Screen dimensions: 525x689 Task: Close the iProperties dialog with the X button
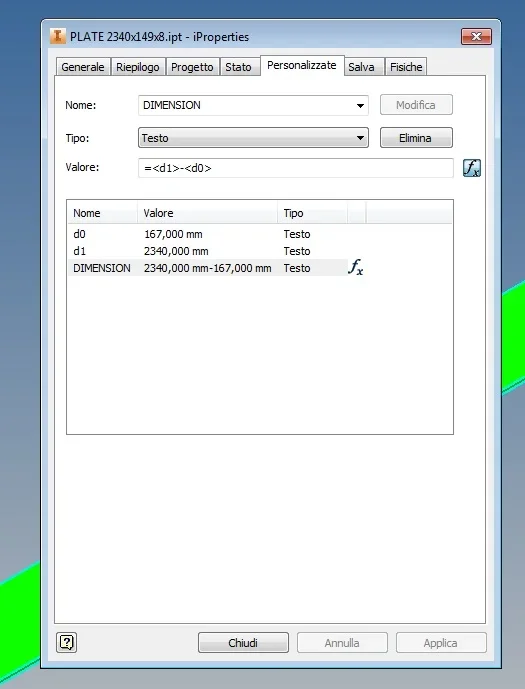click(x=476, y=36)
